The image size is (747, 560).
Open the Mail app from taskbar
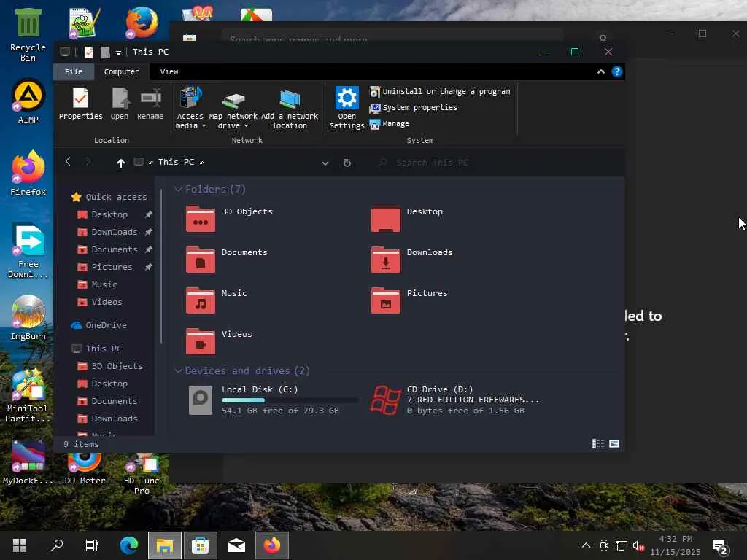(x=236, y=545)
